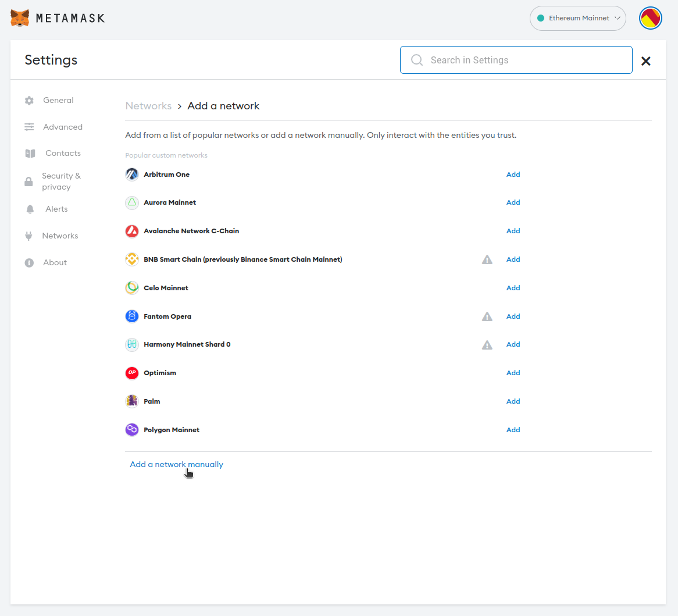This screenshot has height=616, width=678.
Task: Click the Avalanche Network C-Chain icon
Action: (x=132, y=231)
